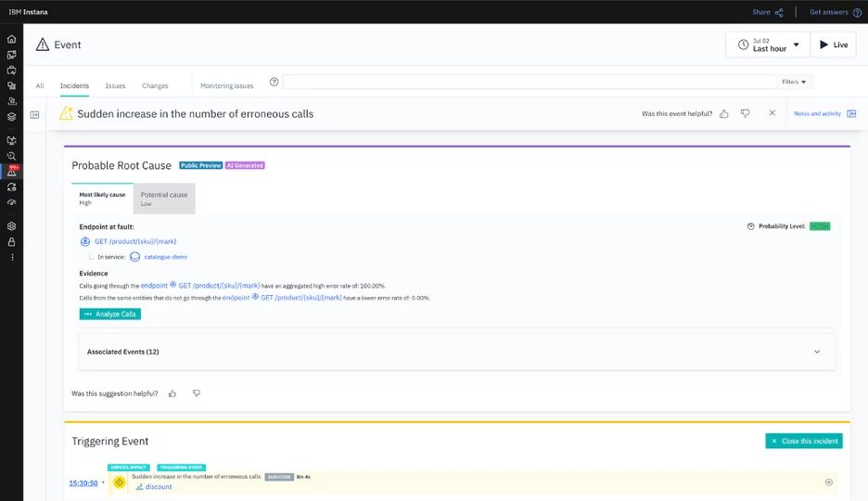Click thumbs down for event helpfulness

[x=745, y=113]
